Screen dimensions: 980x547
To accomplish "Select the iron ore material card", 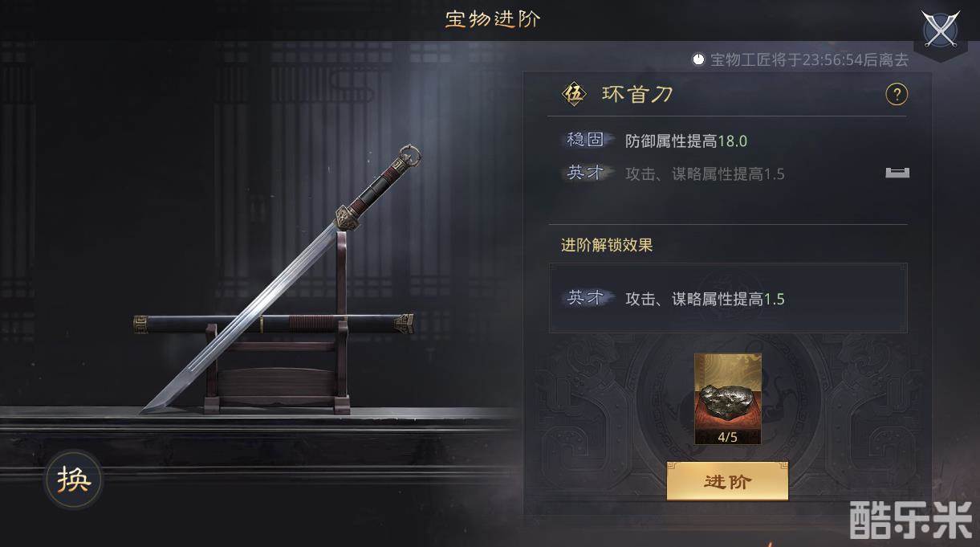I will pyautogui.click(x=728, y=398).
